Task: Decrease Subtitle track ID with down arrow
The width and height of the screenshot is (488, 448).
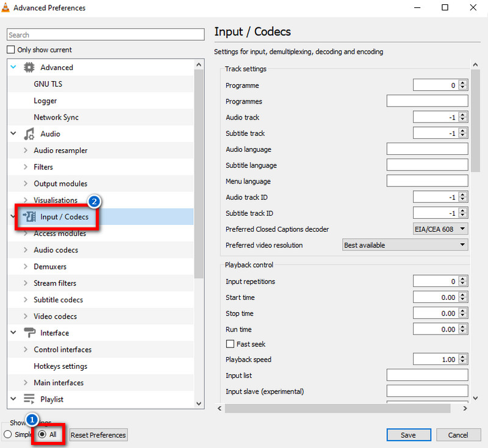Action: tap(463, 216)
